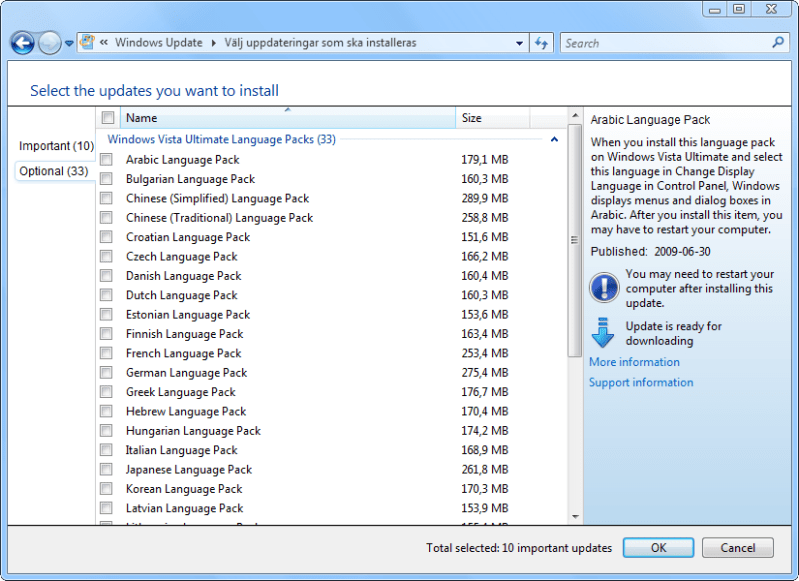Click the Windows Update breadcrumb
Image resolution: width=799 pixels, height=581 pixels.
pyautogui.click(x=158, y=43)
